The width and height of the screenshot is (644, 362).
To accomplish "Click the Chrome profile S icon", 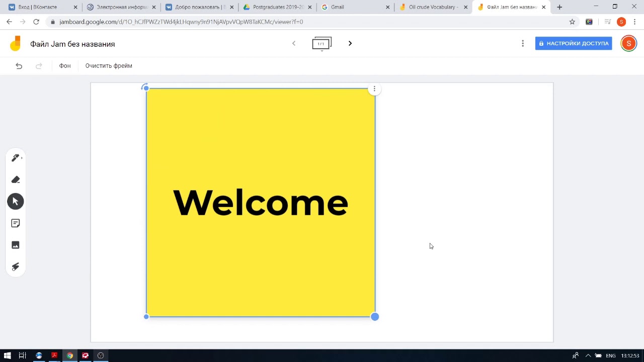I will coord(621,22).
